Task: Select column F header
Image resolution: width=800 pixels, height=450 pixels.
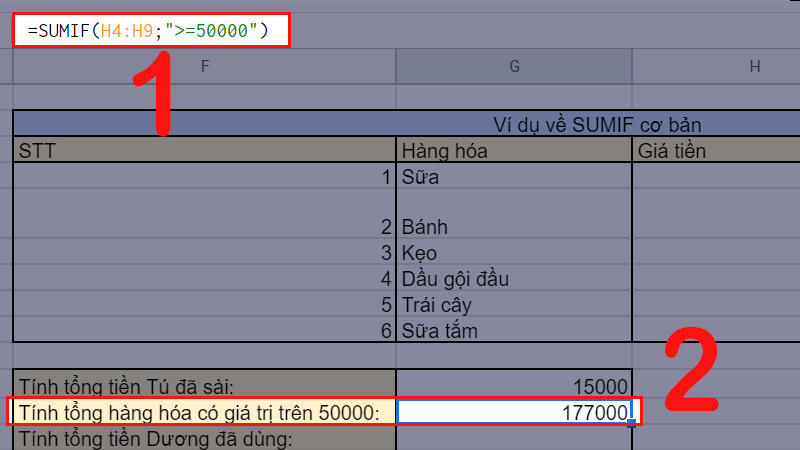Action: coord(204,67)
